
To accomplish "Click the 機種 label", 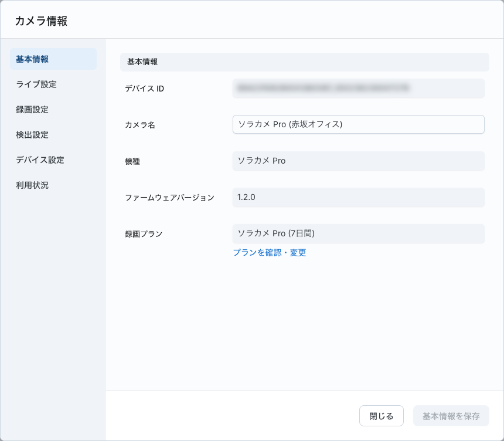I will [132, 161].
